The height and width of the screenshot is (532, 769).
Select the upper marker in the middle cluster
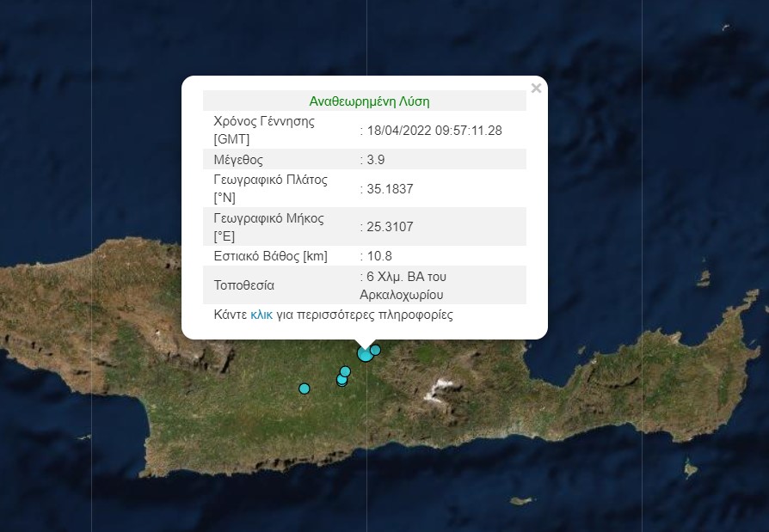[x=345, y=371]
